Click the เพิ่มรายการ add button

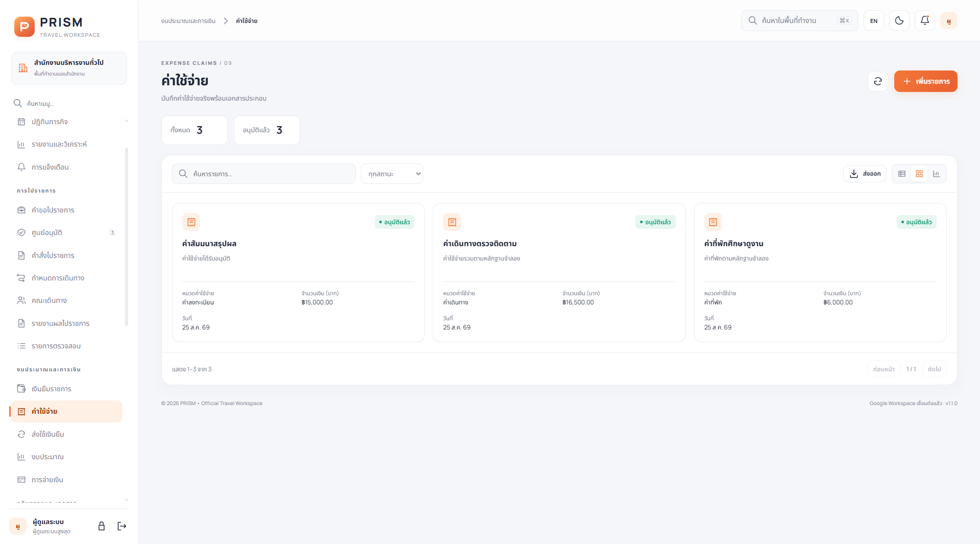926,81
